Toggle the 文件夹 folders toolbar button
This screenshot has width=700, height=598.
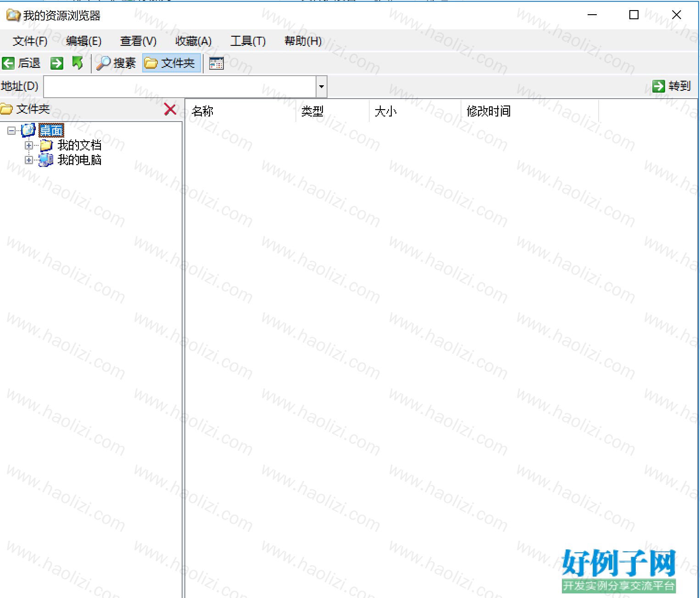pos(172,63)
